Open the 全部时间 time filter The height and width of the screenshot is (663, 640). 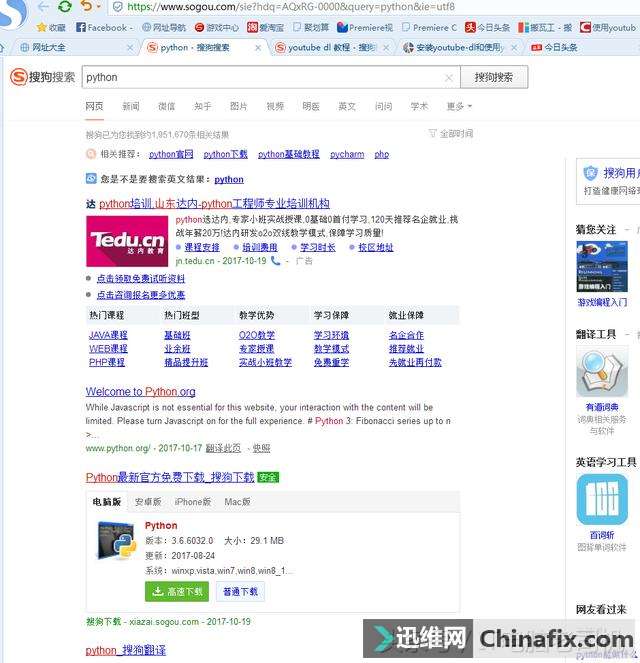click(451, 134)
